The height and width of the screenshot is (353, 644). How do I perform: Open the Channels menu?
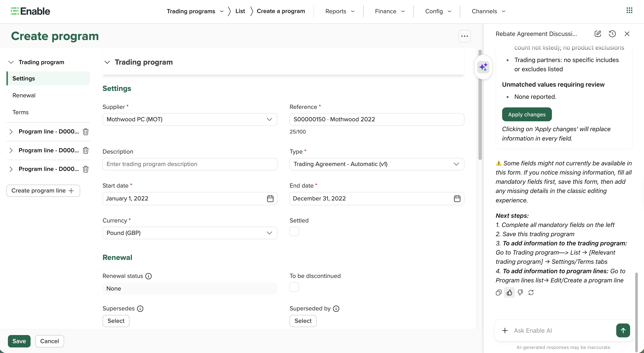pyautogui.click(x=488, y=11)
